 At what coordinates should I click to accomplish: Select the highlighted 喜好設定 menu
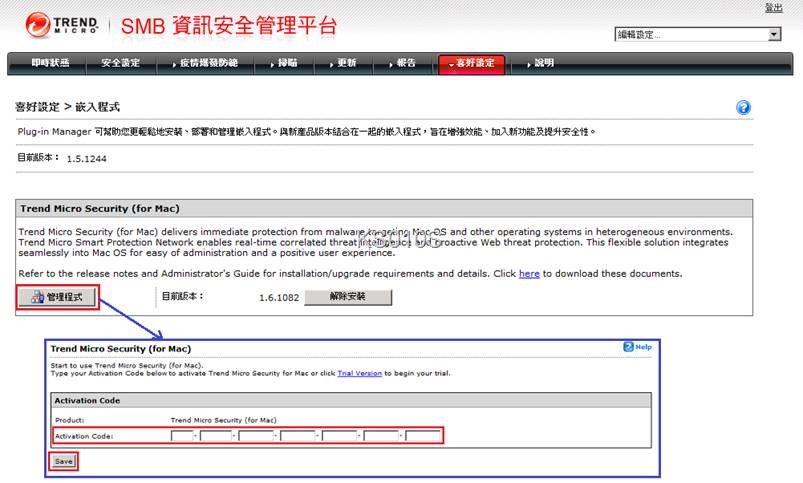click(472, 64)
